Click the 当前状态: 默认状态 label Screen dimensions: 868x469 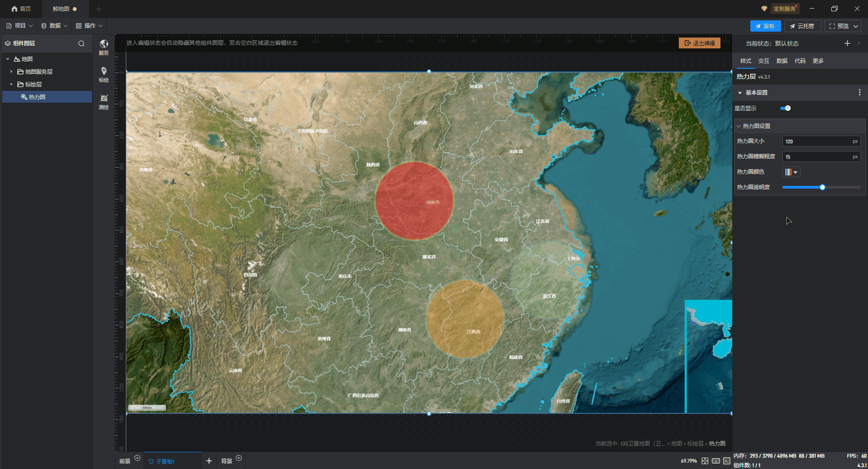tap(772, 43)
